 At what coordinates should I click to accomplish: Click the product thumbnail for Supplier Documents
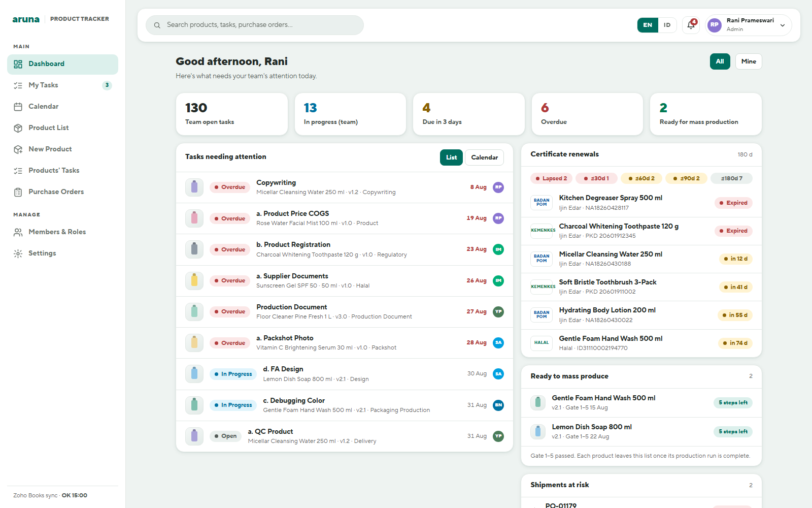coord(194,280)
